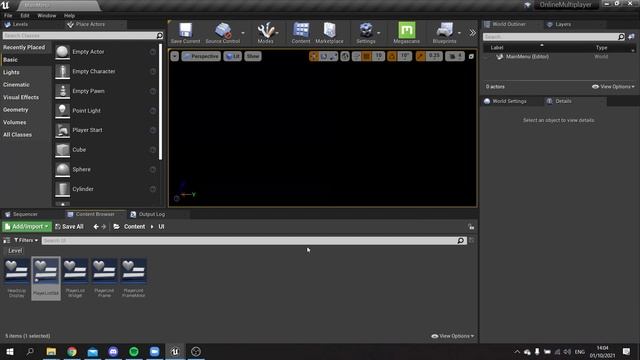The height and width of the screenshot is (360, 640).
Task: Click the Save Current toolbar icon
Action: pos(185,33)
